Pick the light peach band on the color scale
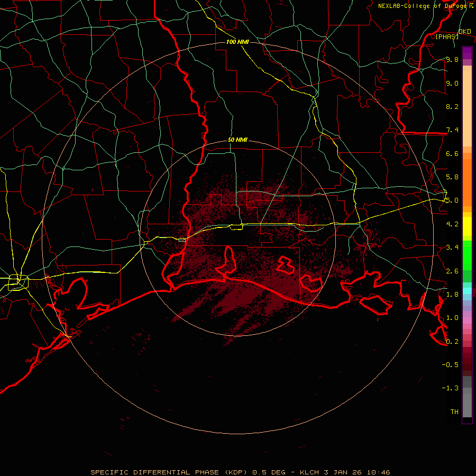The width and height of the screenshot is (476, 476). click(467, 108)
